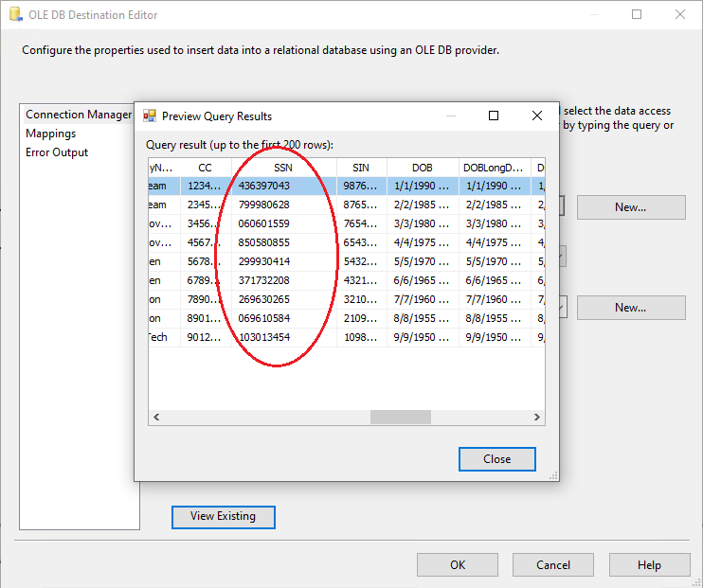Image resolution: width=703 pixels, height=588 pixels.
Task: Confirm the editor with OK
Action: tap(458, 565)
